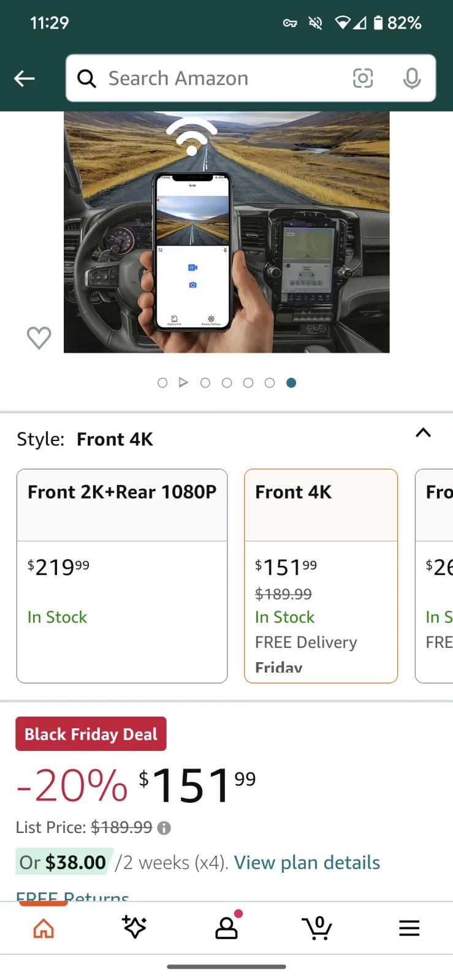Jump to first image carousel dot
This screenshot has width=453, height=980.
pyautogui.click(x=162, y=383)
